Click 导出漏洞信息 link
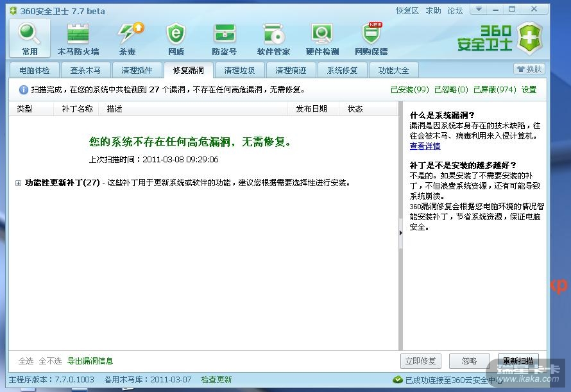Viewport: 571px width, 392px height. click(x=90, y=361)
